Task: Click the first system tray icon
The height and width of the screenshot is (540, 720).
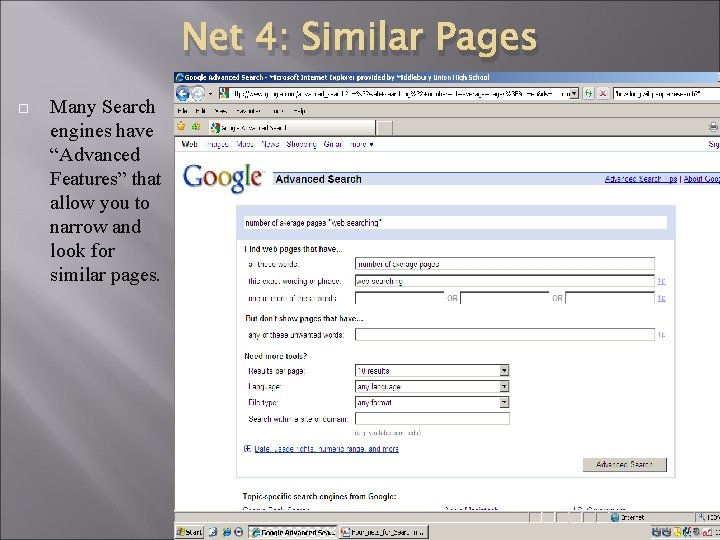Action: click(x=656, y=532)
